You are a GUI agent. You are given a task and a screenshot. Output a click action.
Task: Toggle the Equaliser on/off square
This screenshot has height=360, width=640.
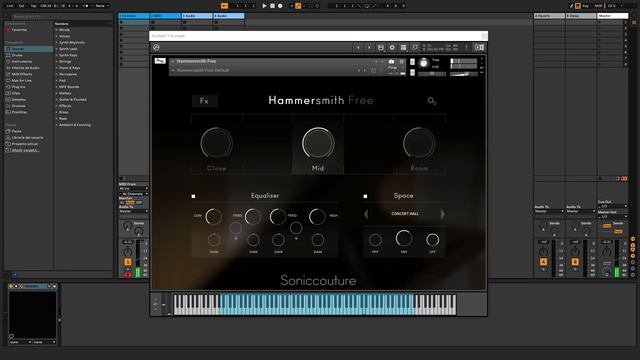[x=193, y=196]
